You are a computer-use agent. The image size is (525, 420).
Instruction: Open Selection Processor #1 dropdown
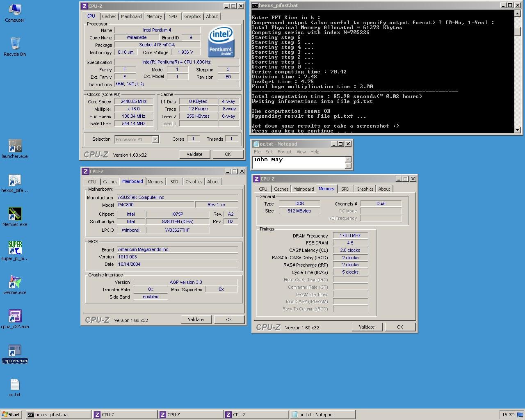pyautogui.click(x=155, y=139)
